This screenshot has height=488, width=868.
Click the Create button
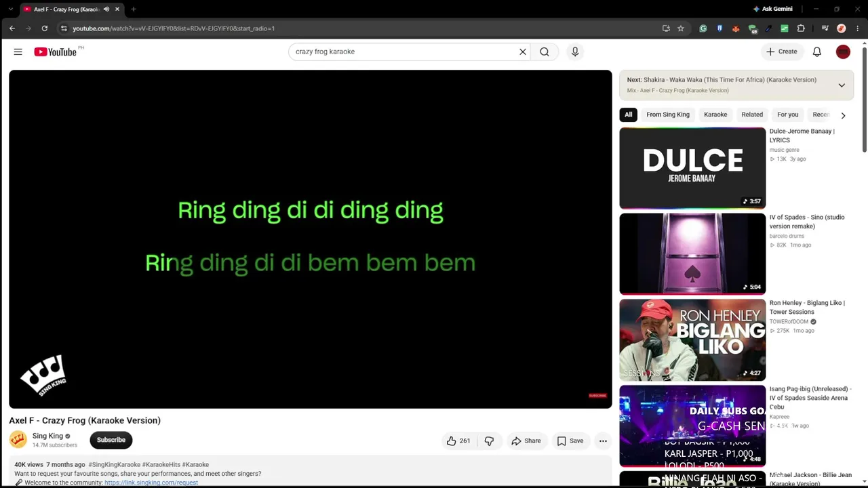(x=781, y=52)
